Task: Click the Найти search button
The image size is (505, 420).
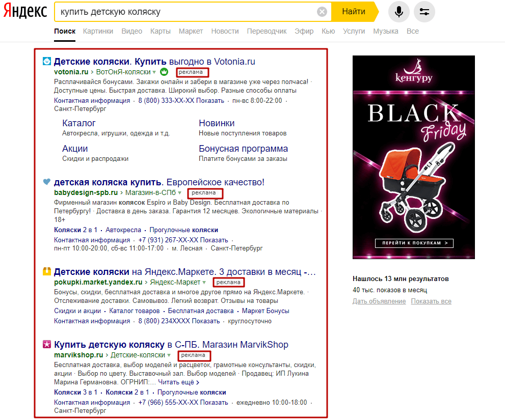Action: [x=354, y=12]
